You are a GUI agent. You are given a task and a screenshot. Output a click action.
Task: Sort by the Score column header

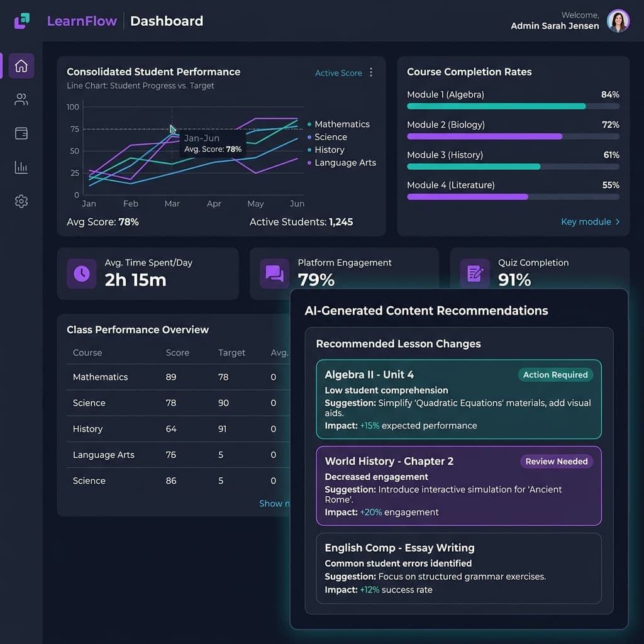(x=177, y=353)
